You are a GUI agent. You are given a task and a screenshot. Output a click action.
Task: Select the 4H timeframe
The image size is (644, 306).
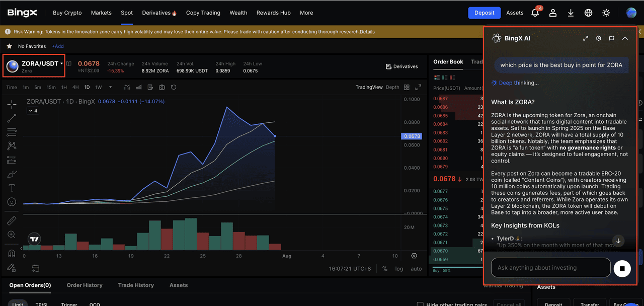pos(75,87)
